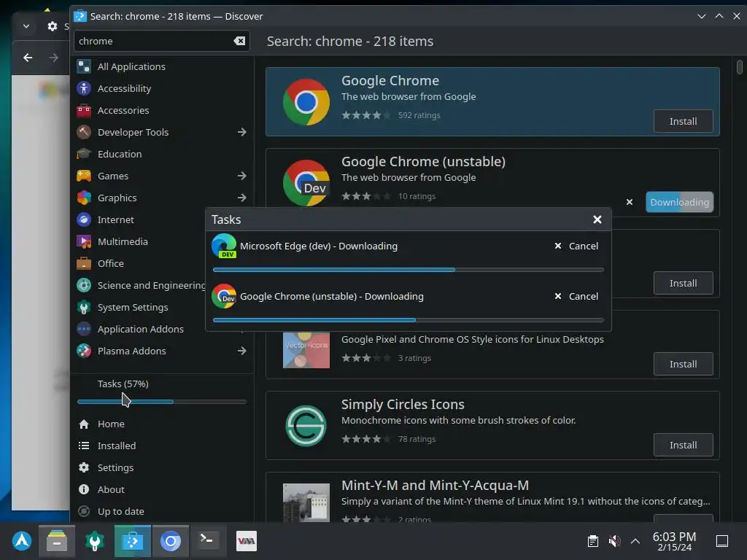Click the Games controller icon
Image resolution: width=747 pixels, height=560 pixels.
click(84, 176)
